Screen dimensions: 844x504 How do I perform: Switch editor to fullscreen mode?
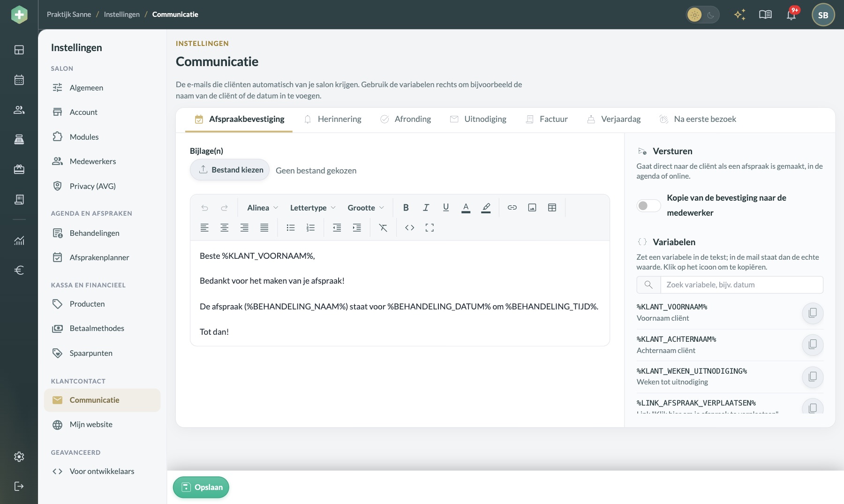(430, 228)
